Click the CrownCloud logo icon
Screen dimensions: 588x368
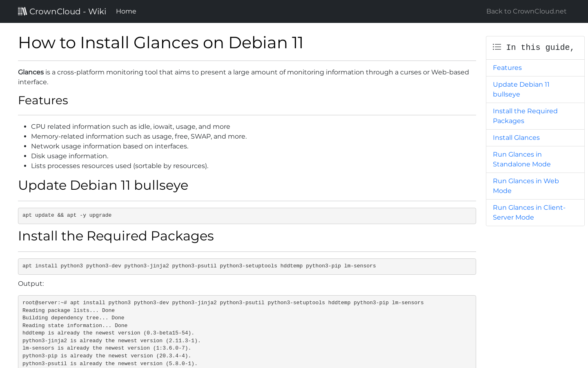(22, 11)
